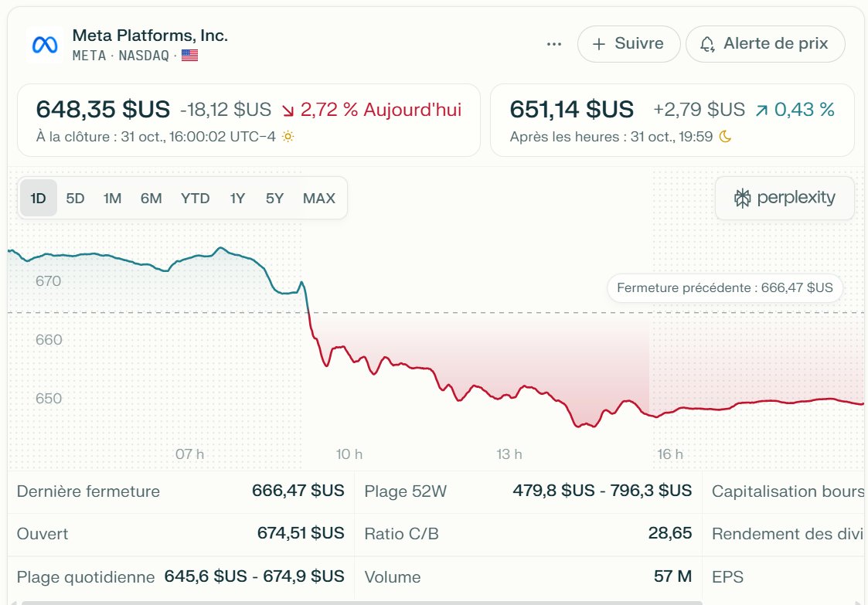Image resolution: width=868 pixels, height=605 pixels.
Task: Show the MAX chart history
Action: click(318, 199)
